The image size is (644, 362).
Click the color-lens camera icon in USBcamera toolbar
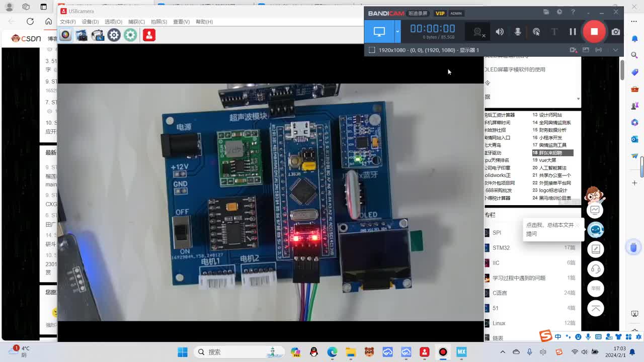65,35
